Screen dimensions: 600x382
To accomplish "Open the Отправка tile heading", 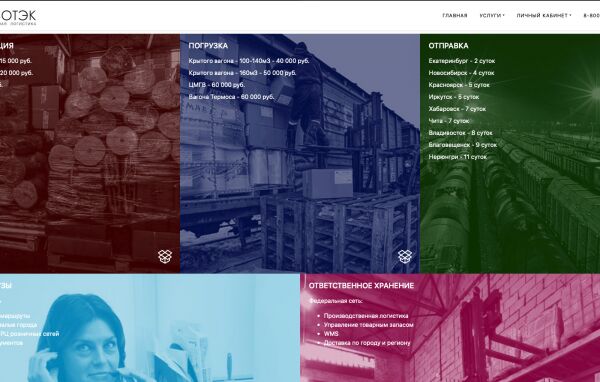I will click(x=448, y=46).
